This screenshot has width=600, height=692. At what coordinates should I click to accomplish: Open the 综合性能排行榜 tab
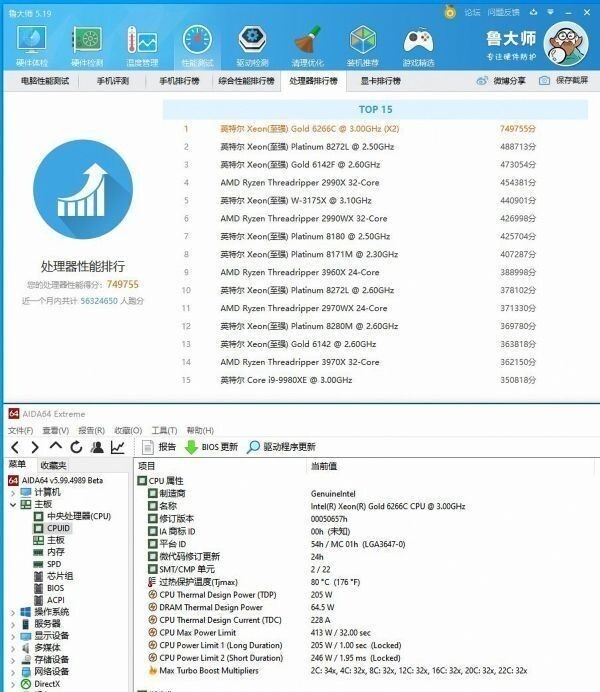click(246, 81)
